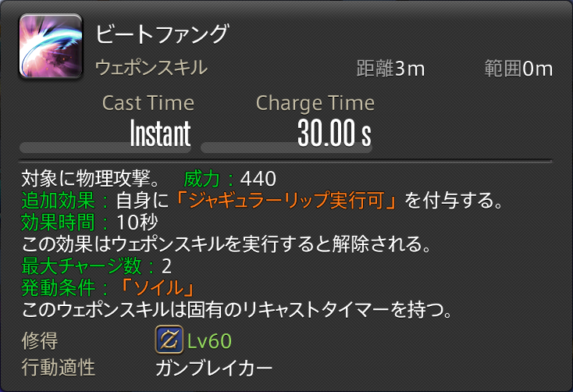The height and width of the screenshot is (392, 573).
Task: Click the 効果時間 10秒 duration line
Action: click(90, 222)
